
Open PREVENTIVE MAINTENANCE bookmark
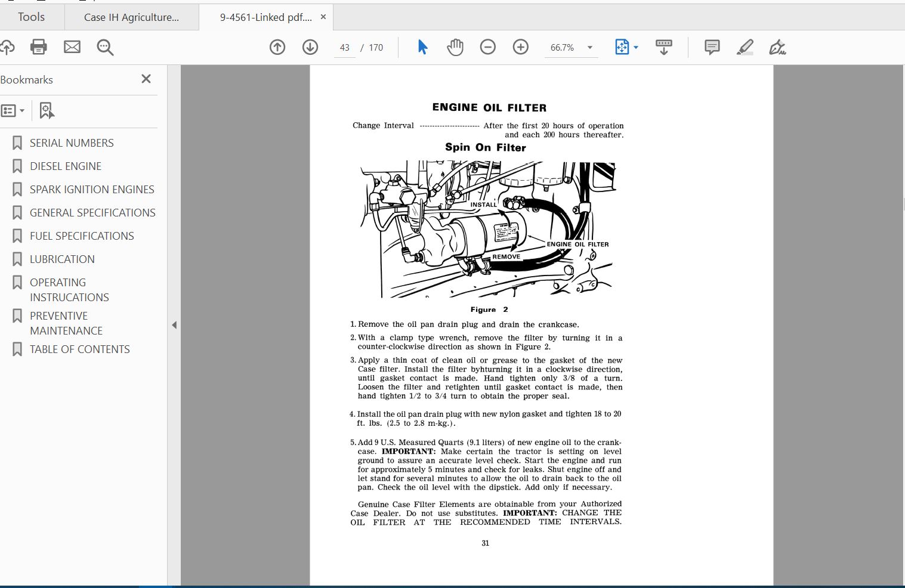pyautogui.click(x=66, y=323)
